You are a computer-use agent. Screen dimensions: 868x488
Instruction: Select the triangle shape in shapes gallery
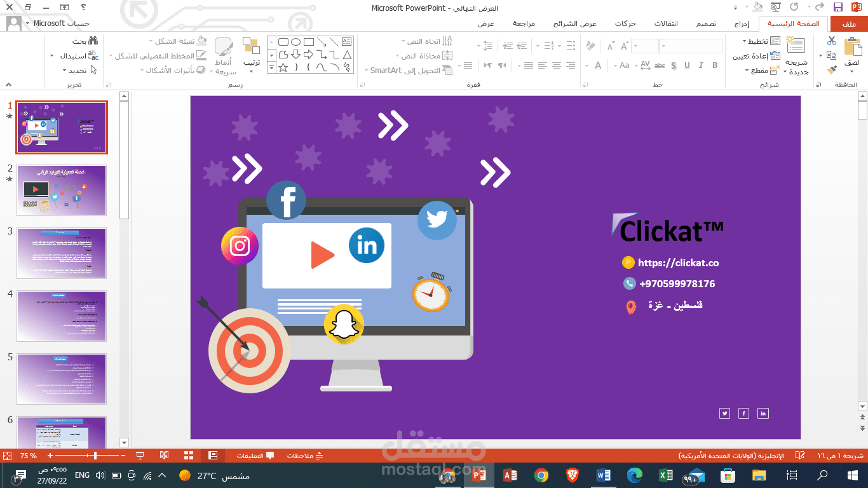(x=347, y=54)
